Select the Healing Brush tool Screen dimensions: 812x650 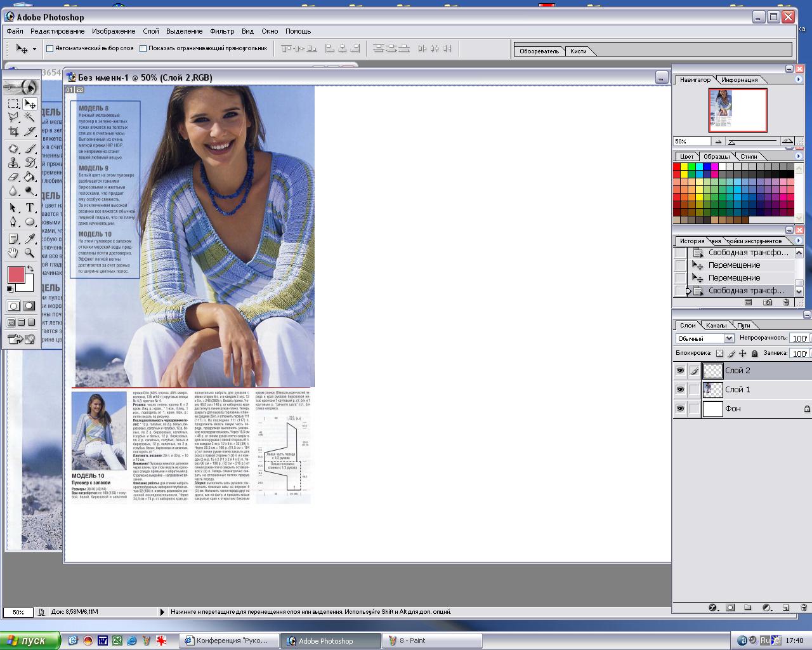(x=13, y=149)
